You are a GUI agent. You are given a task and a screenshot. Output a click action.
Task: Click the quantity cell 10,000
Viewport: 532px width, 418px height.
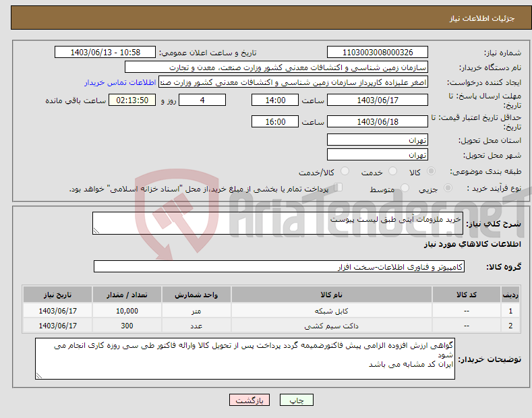click(x=127, y=311)
